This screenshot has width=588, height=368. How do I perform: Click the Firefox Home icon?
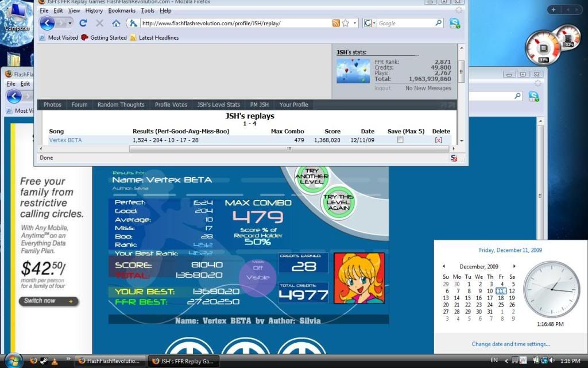116,24
